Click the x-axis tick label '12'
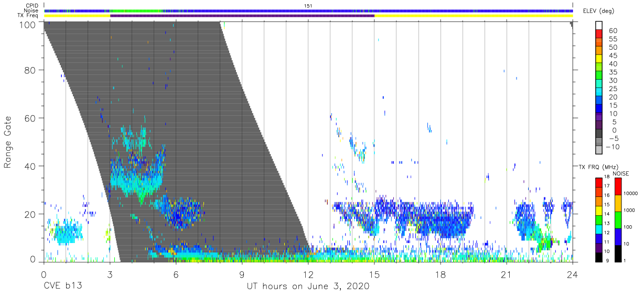Screen dimensions: 644x297 (x=308, y=274)
